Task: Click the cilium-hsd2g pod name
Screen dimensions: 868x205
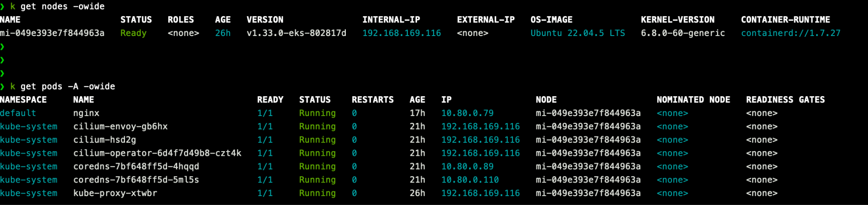Action: click(x=105, y=140)
